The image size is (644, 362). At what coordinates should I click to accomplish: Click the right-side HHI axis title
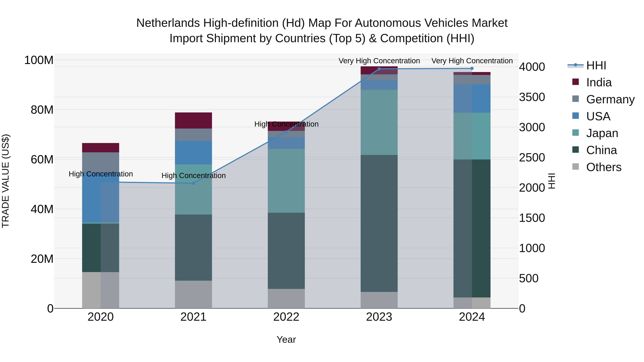pos(551,181)
